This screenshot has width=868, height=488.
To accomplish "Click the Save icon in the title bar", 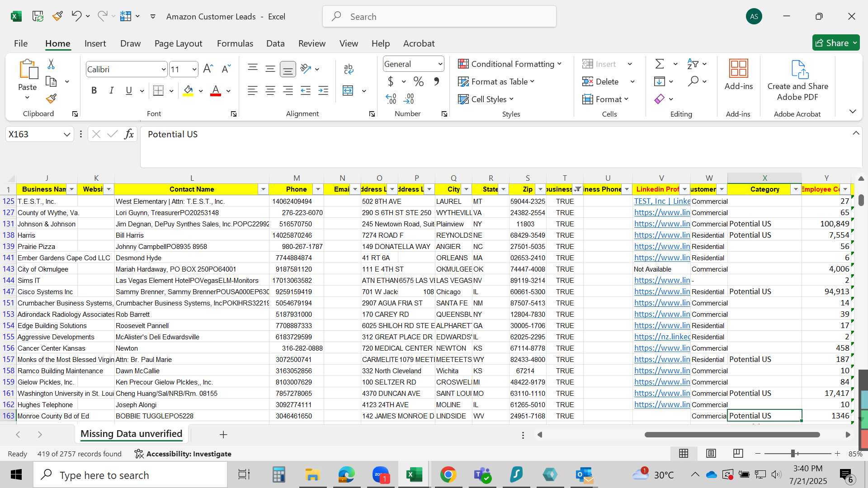I will (38, 16).
